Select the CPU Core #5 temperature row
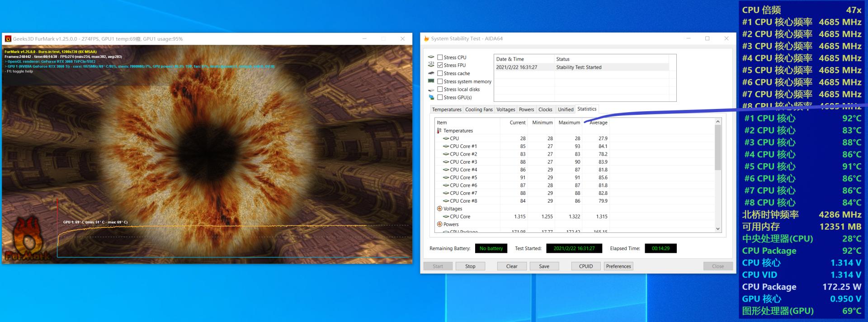The width and height of the screenshot is (868, 322). 463,178
